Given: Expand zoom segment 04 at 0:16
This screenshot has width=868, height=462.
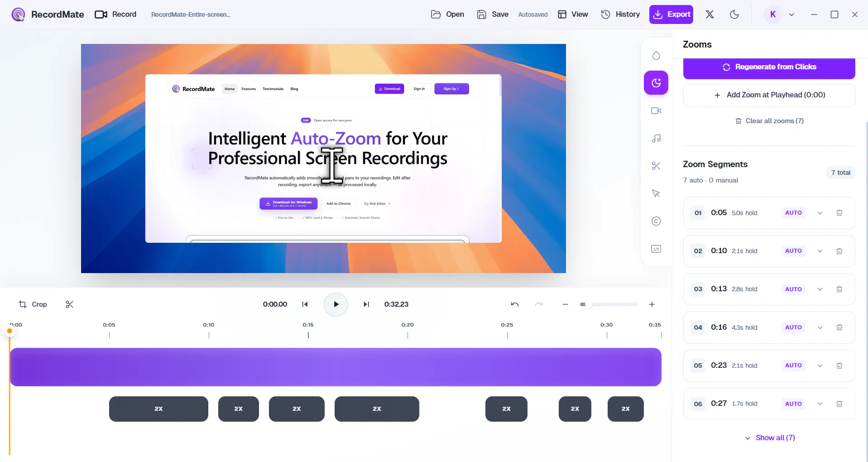Looking at the screenshot, I should tap(820, 327).
